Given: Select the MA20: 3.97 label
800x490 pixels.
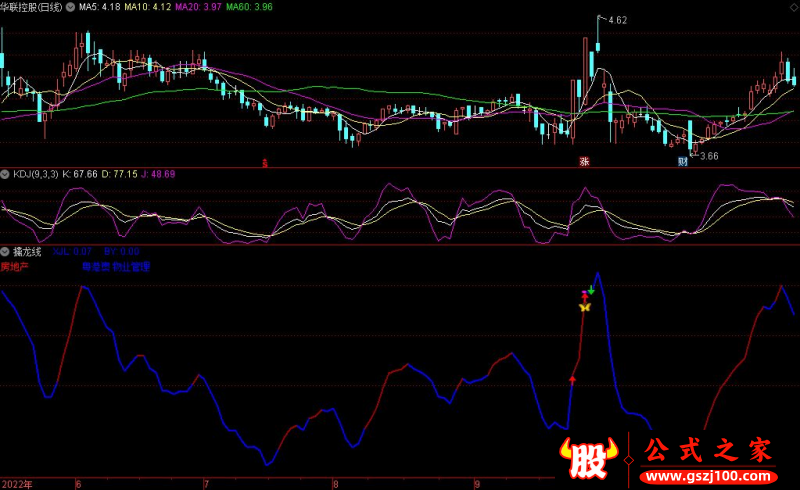Looking at the screenshot, I should [198, 7].
